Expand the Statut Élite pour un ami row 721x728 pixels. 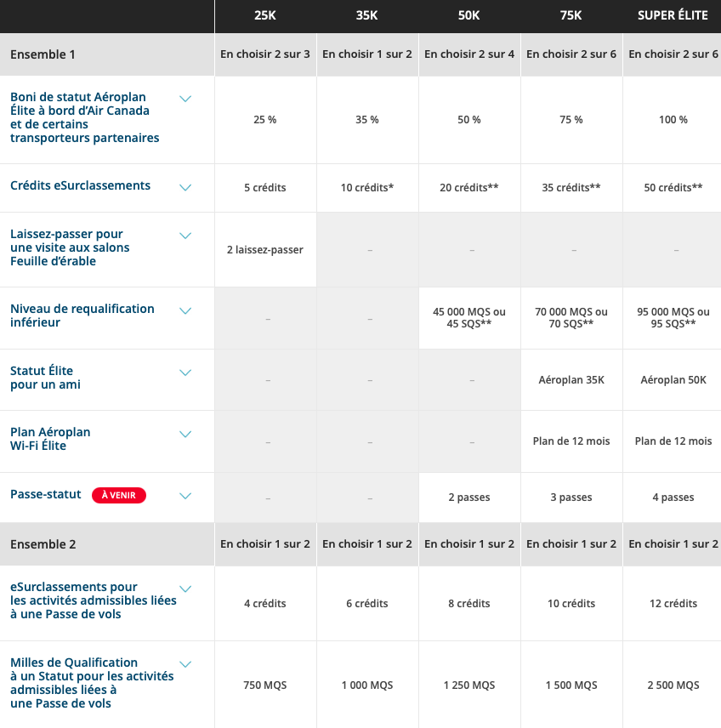tap(185, 373)
